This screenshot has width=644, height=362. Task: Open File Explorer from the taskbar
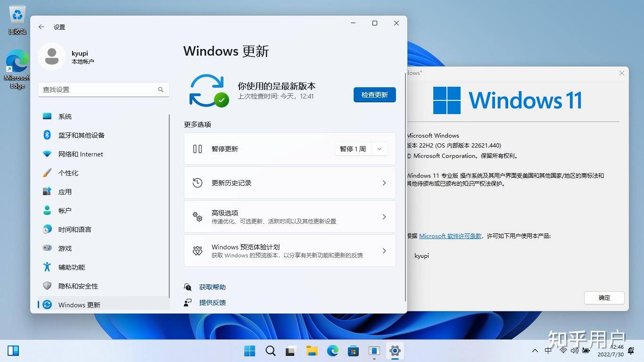[312, 351]
